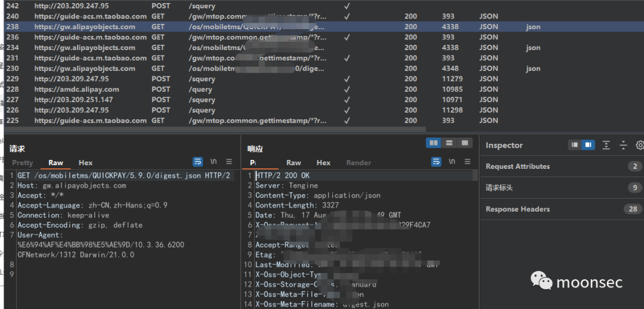Select the response Render tab

click(358, 163)
